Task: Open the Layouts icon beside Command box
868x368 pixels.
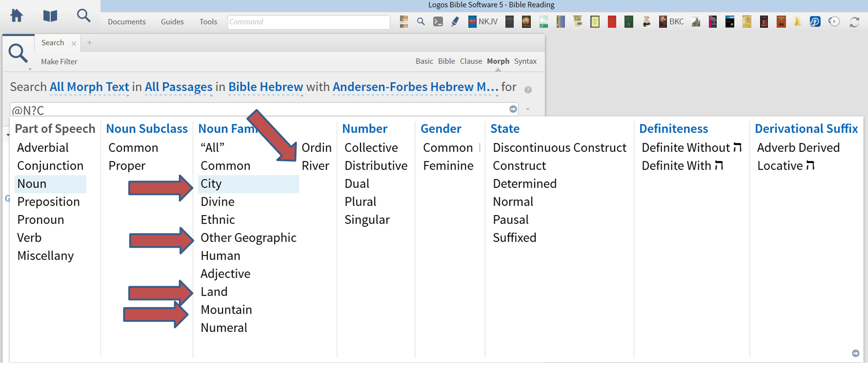Action: tap(404, 22)
